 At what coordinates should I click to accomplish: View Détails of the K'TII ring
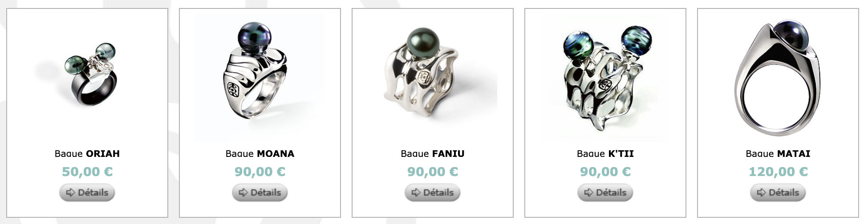pos(605,192)
